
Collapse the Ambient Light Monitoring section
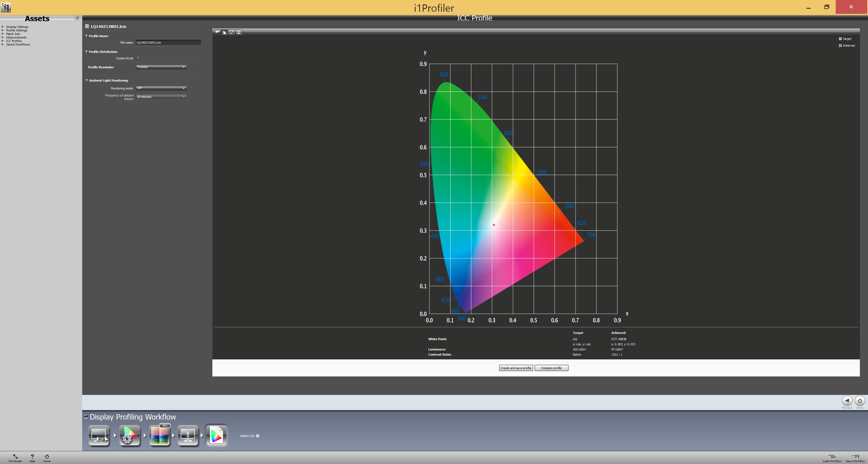pyautogui.click(x=87, y=80)
